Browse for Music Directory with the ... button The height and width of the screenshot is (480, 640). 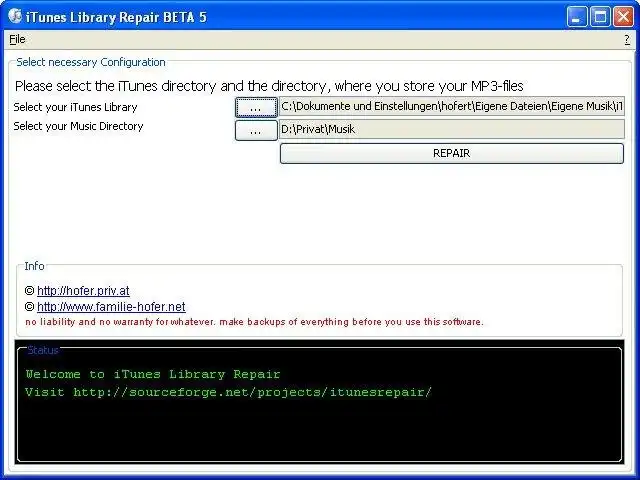[256, 130]
